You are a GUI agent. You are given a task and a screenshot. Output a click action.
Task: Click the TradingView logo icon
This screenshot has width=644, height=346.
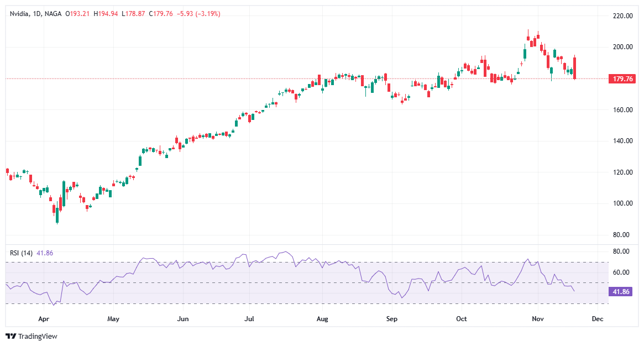[9, 335]
